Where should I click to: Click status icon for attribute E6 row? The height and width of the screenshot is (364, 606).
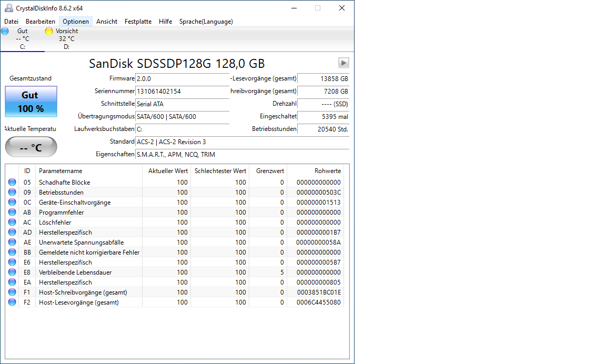point(13,262)
